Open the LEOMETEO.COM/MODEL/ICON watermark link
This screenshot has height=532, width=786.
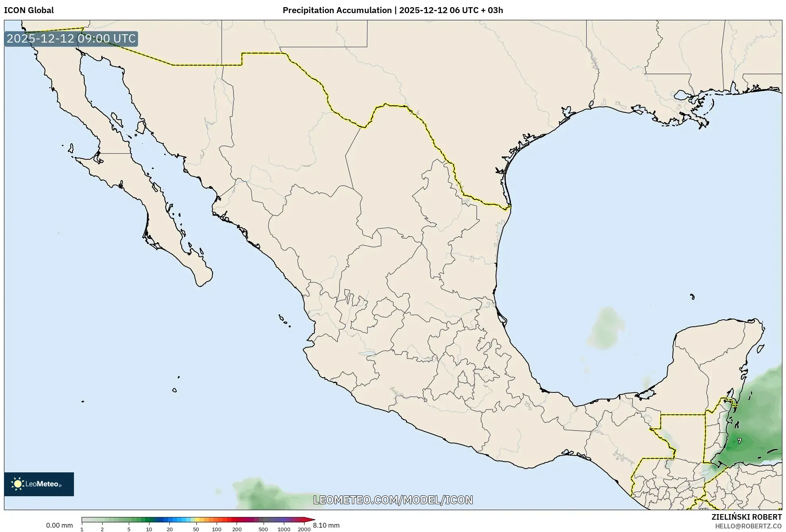[394, 499]
